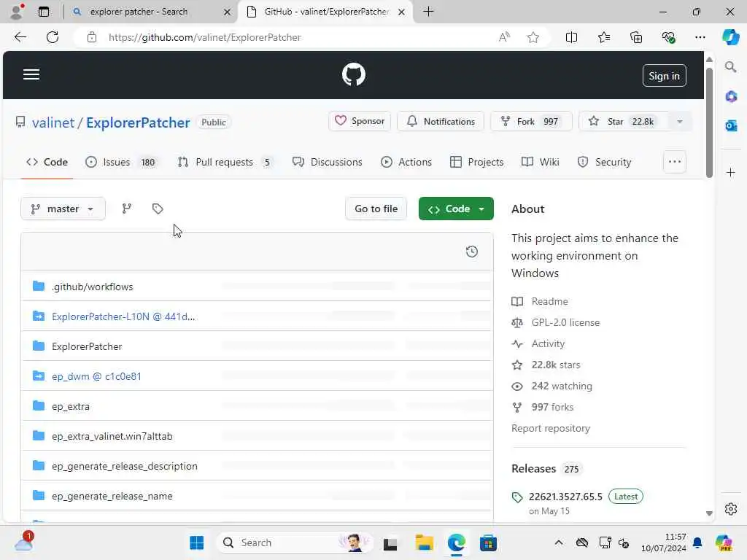Open Report repository link
This screenshot has width=747, height=560.
coord(551,428)
